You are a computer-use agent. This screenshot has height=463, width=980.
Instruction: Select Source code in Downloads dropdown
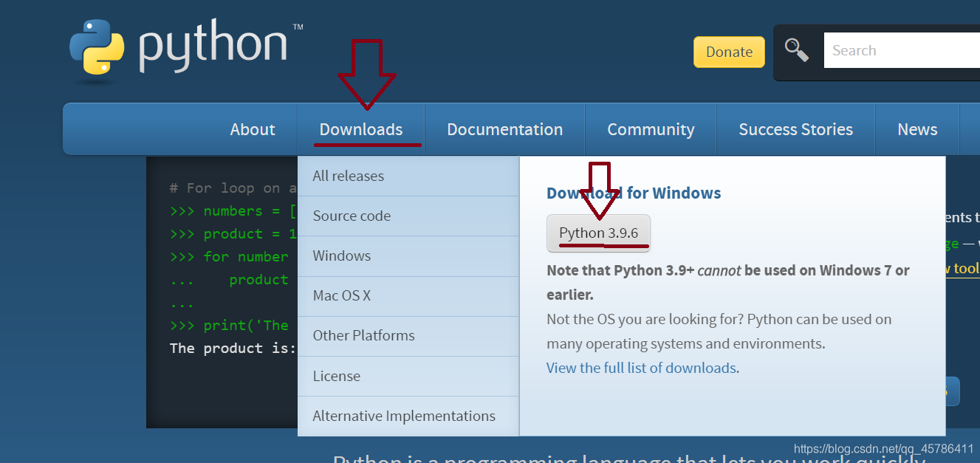[408, 216]
